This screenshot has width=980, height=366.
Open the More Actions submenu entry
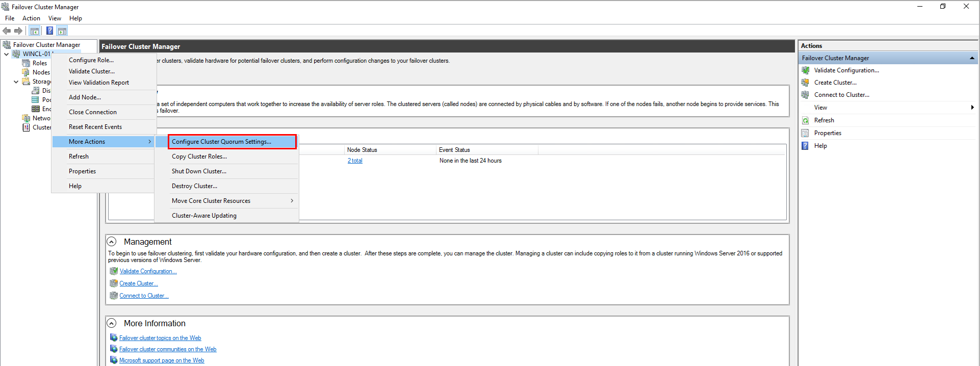104,142
